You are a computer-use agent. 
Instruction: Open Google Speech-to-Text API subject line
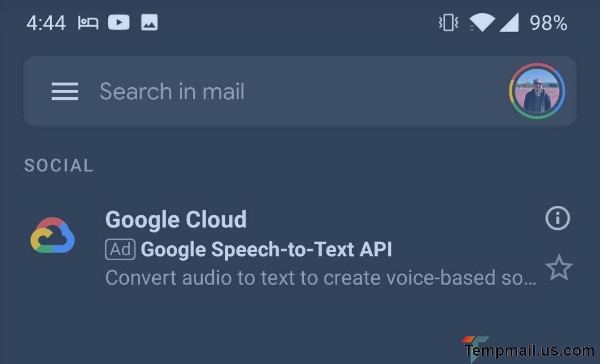267,250
